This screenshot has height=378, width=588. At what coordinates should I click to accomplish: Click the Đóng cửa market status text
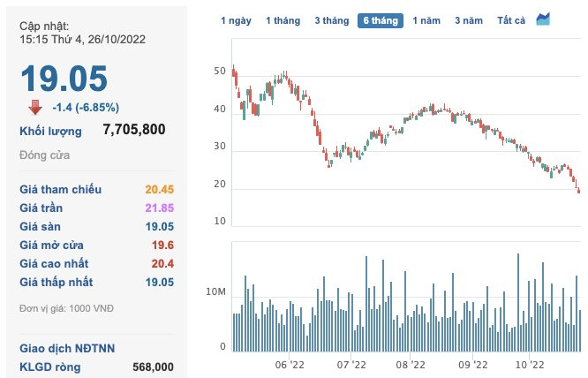(47, 155)
